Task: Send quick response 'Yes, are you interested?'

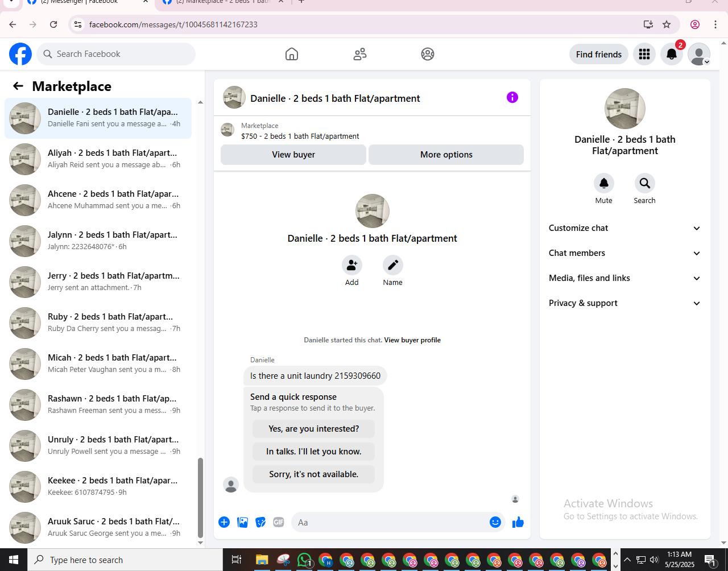Action: [314, 429]
